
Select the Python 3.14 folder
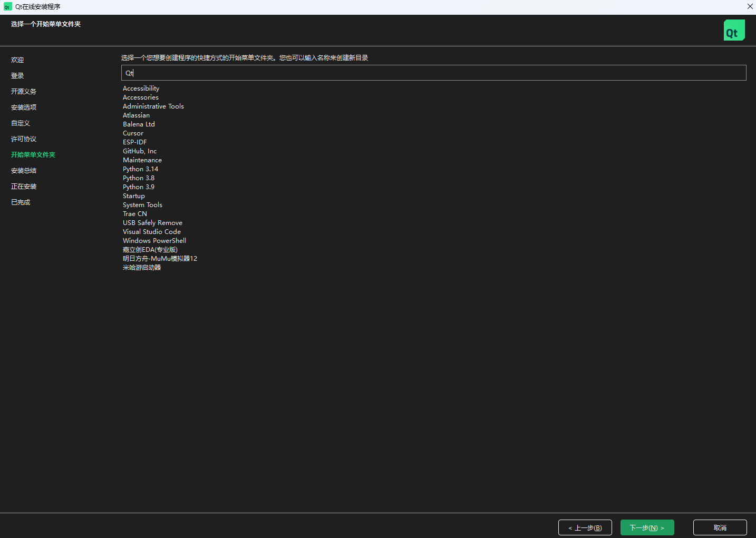click(140, 169)
